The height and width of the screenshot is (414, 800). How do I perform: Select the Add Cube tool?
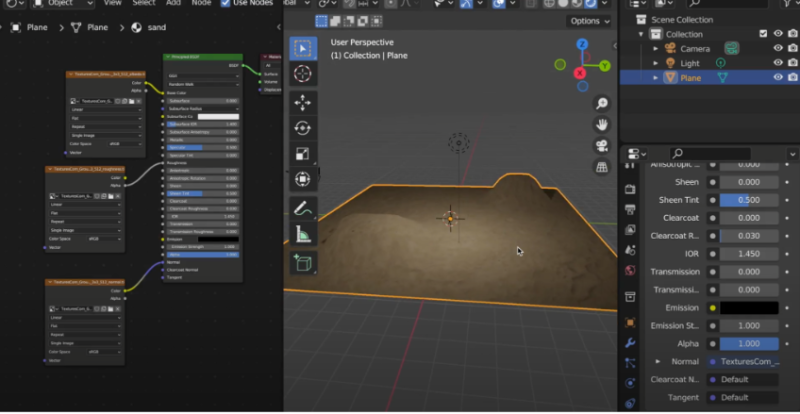[x=303, y=263]
